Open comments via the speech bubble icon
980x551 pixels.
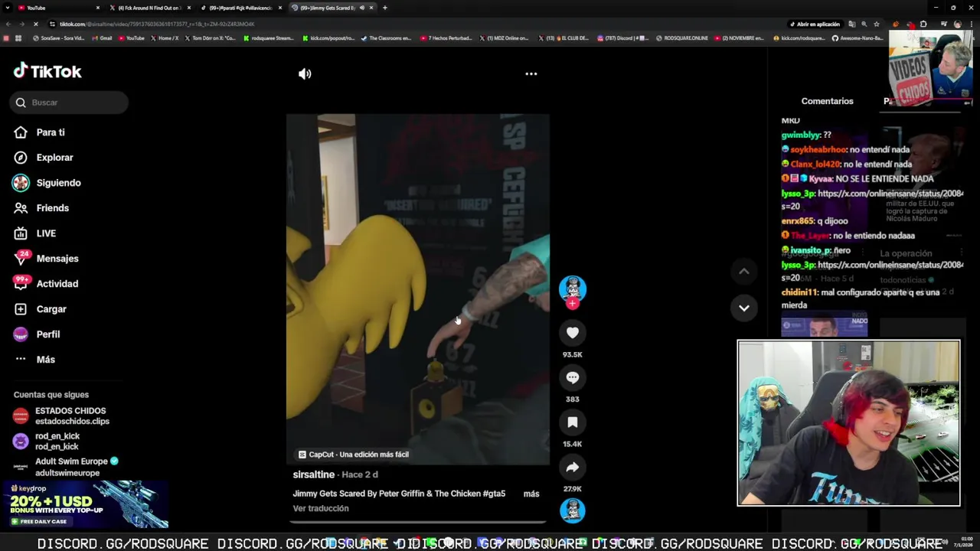(x=573, y=377)
